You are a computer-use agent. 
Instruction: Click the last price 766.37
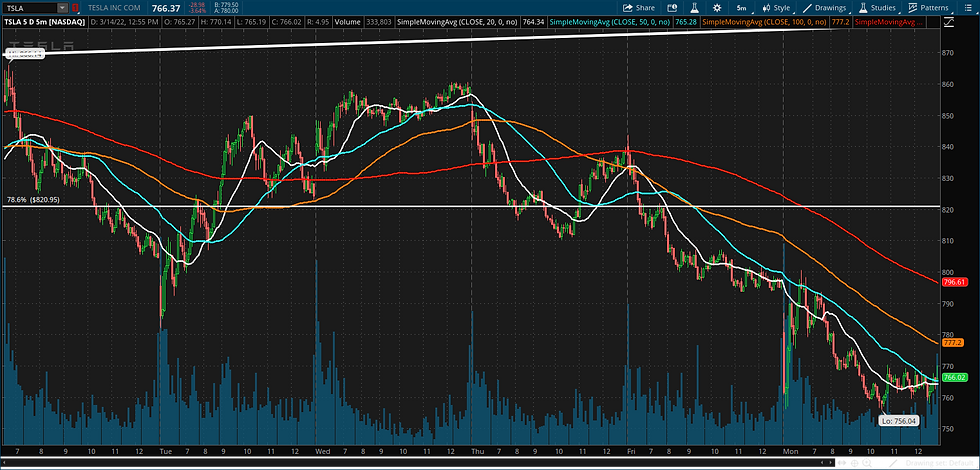tap(166, 8)
